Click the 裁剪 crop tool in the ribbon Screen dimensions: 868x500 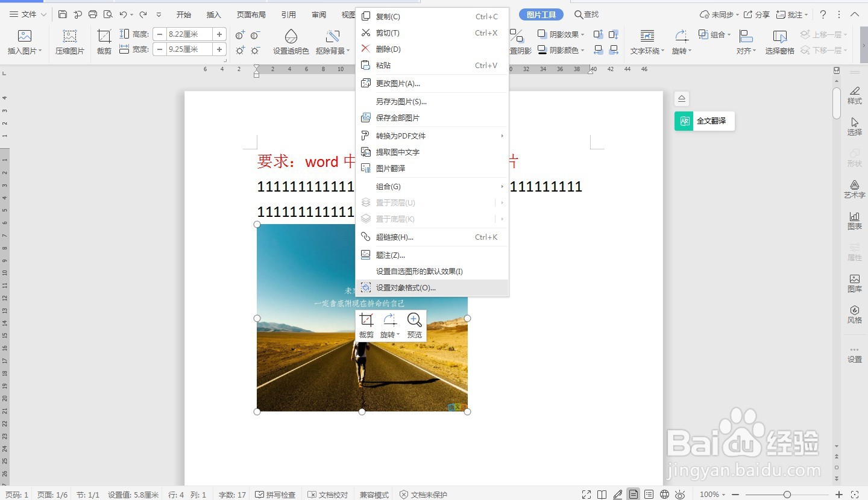click(x=104, y=42)
